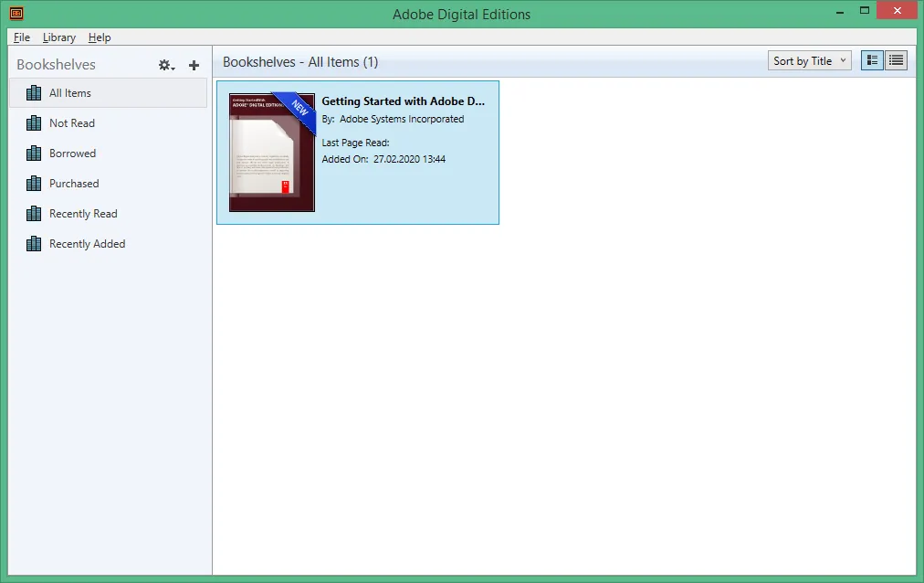Add a new bookshelf with plus icon

point(194,66)
